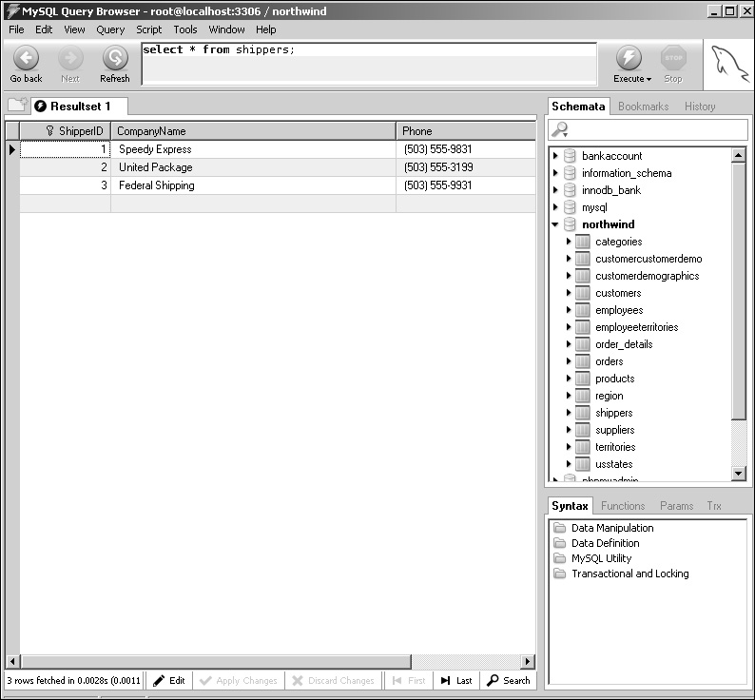Image resolution: width=755 pixels, height=700 pixels.
Task: Click the Refresh toolbar icon
Action: point(115,58)
